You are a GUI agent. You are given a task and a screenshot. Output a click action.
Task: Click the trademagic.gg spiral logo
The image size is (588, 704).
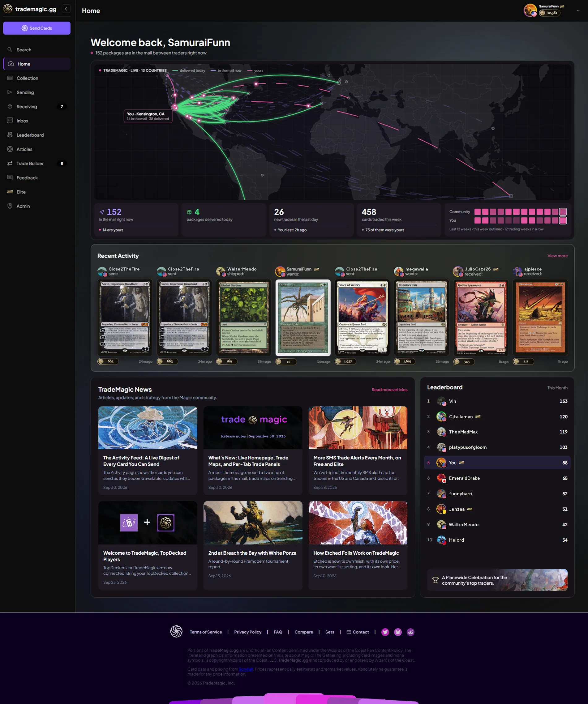(8, 9)
